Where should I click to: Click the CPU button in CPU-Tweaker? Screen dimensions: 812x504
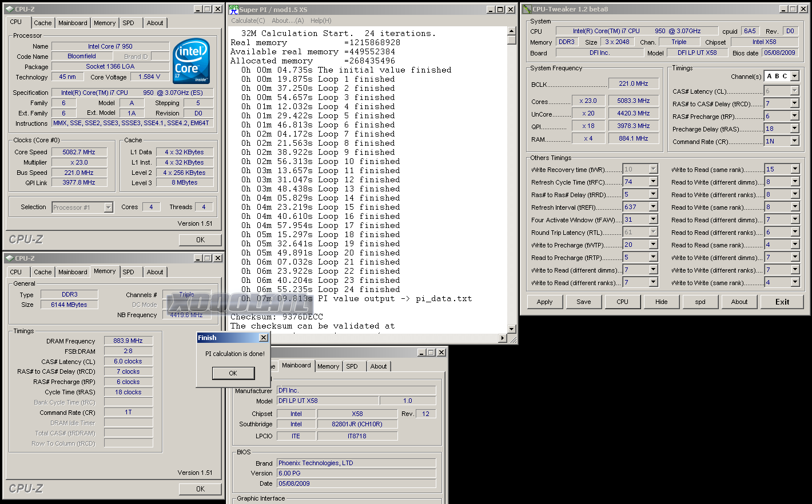pos(622,302)
